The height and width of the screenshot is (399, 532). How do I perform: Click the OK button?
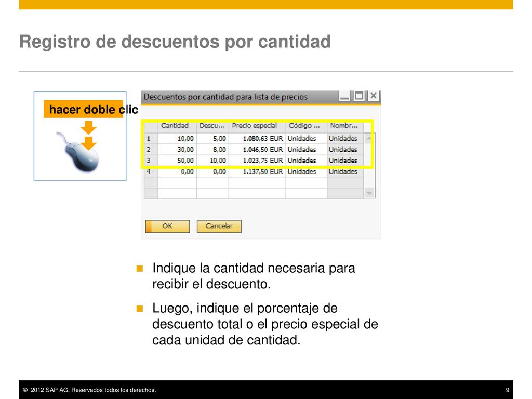click(167, 227)
